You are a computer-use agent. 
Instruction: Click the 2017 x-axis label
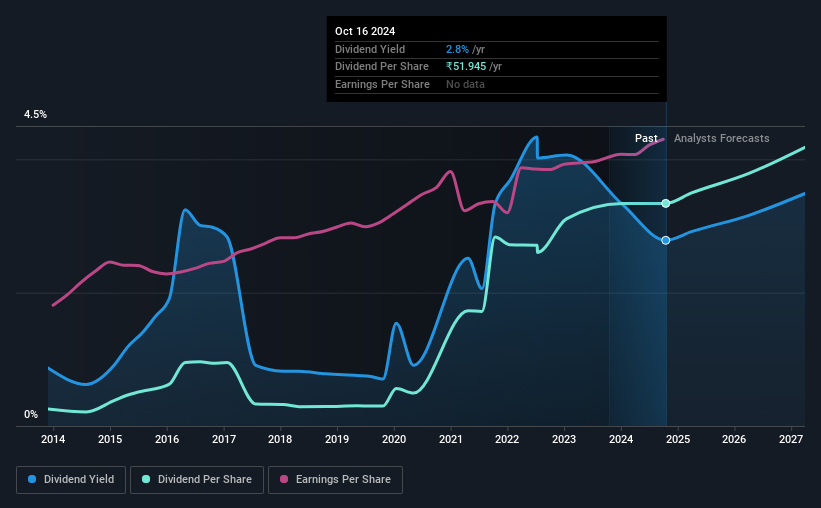point(224,439)
